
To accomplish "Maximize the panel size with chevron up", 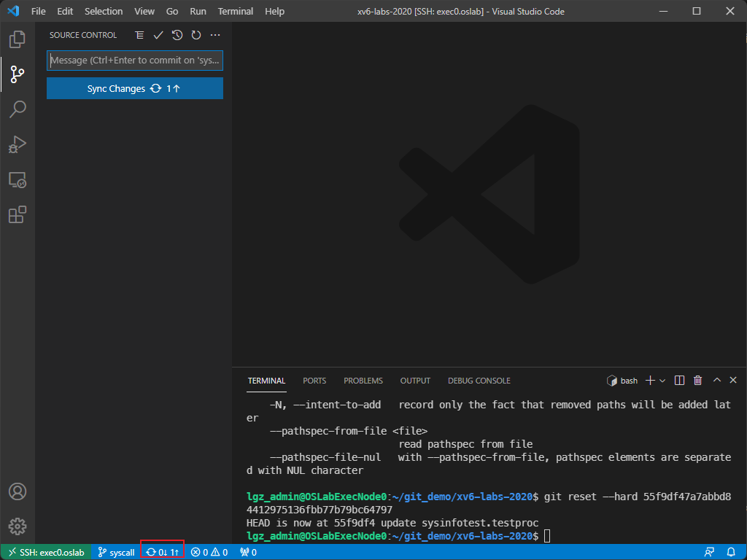I will tap(716, 381).
